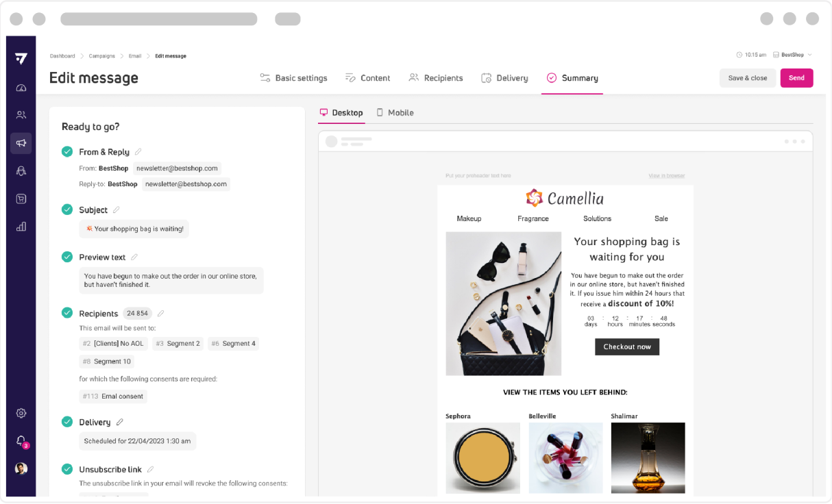Click the contacts people icon in sidebar
Screen dimensions: 832x504
[x=21, y=115]
